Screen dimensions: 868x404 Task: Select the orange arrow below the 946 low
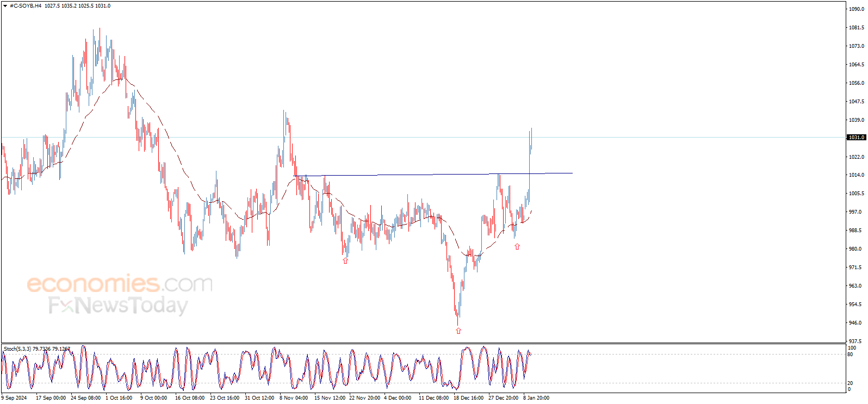pos(458,331)
